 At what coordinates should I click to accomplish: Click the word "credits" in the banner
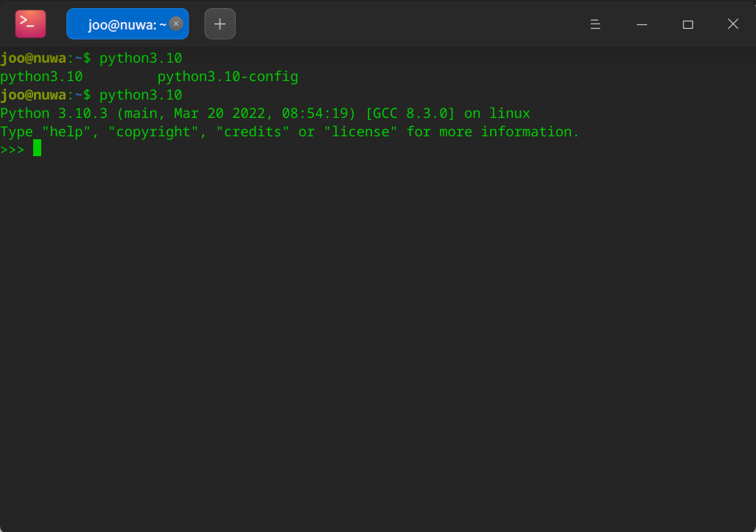[253, 131]
